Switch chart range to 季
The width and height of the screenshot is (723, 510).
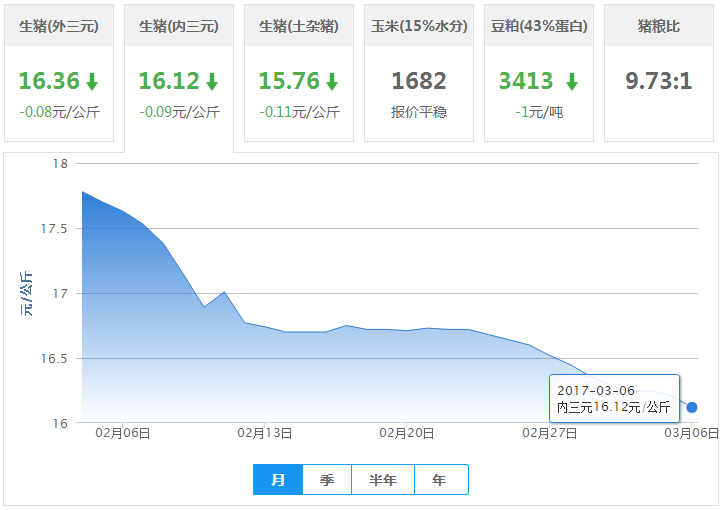pyautogui.click(x=327, y=480)
